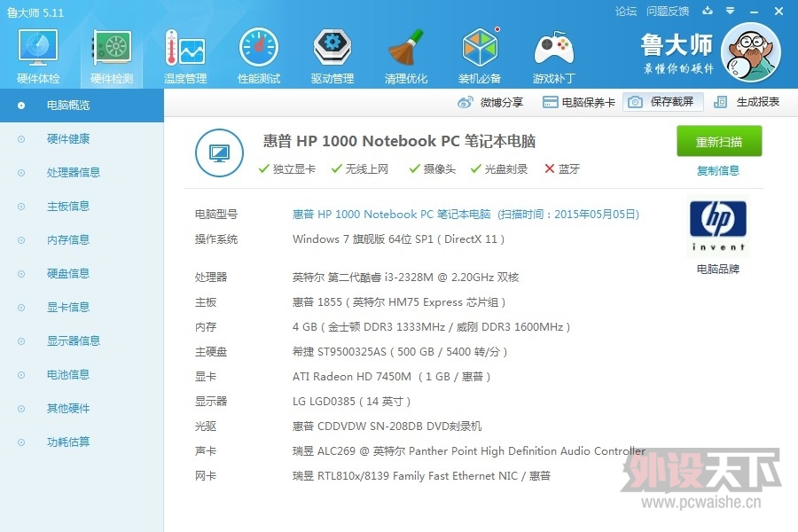This screenshot has height=532, width=798.
Task: Click the ATI Radeon HD 7450M value
Action: click(x=391, y=377)
